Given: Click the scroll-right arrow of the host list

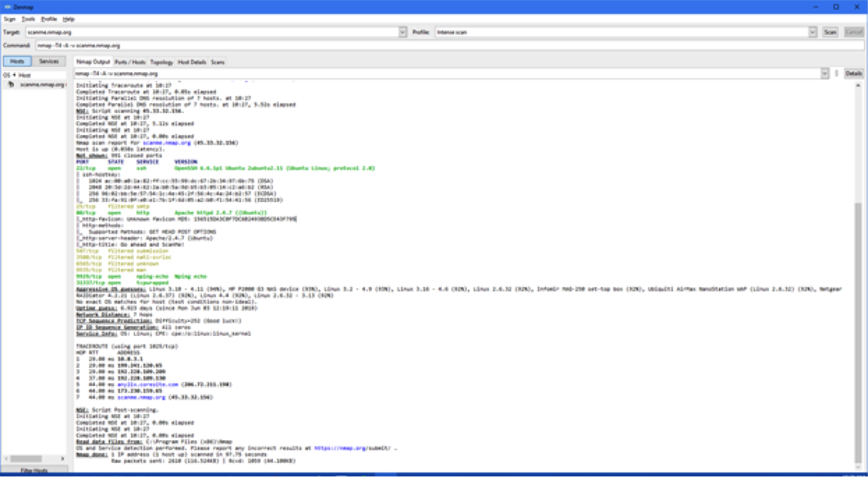Looking at the screenshot, I should click(64, 458).
